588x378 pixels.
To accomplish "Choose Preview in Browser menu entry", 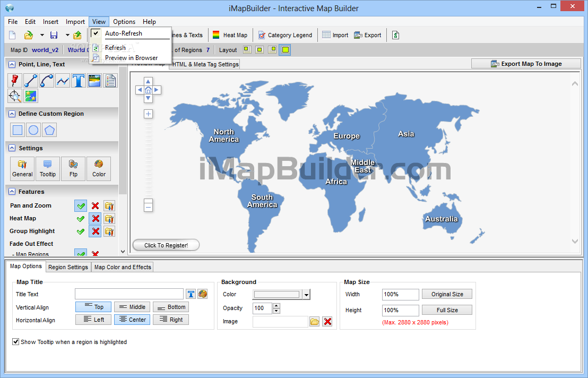I will coord(131,58).
